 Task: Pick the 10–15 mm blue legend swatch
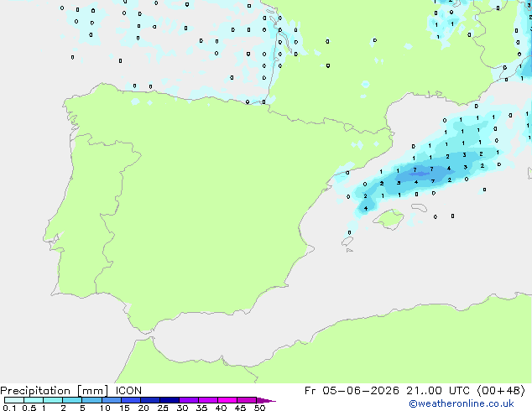[112, 400]
